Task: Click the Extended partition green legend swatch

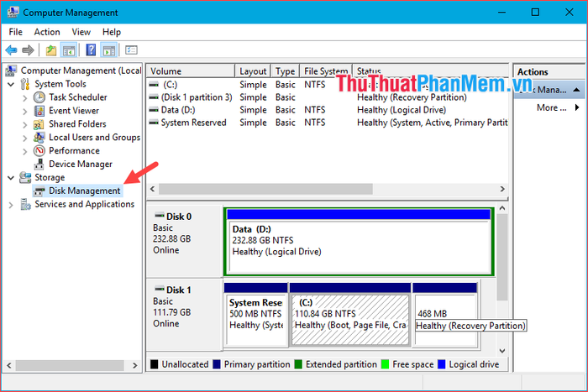Action: click(298, 364)
